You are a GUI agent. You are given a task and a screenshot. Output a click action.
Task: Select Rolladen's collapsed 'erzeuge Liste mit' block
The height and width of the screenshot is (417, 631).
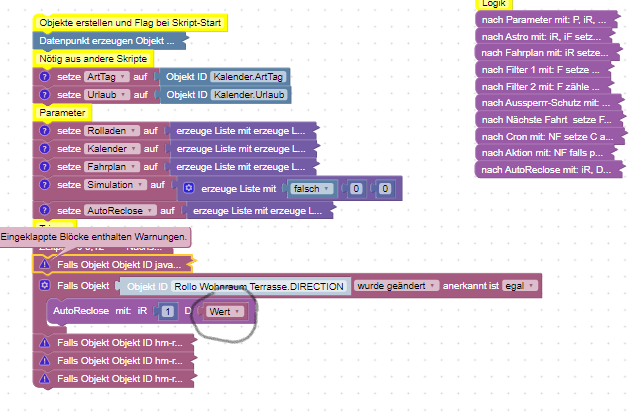[x=241, y=131]
